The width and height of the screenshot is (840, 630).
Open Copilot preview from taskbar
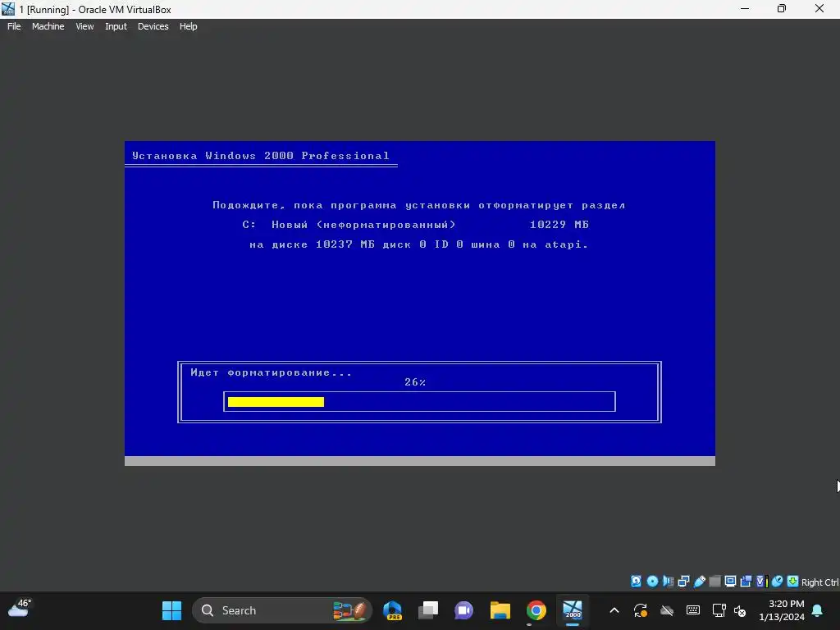coord(393,610)
